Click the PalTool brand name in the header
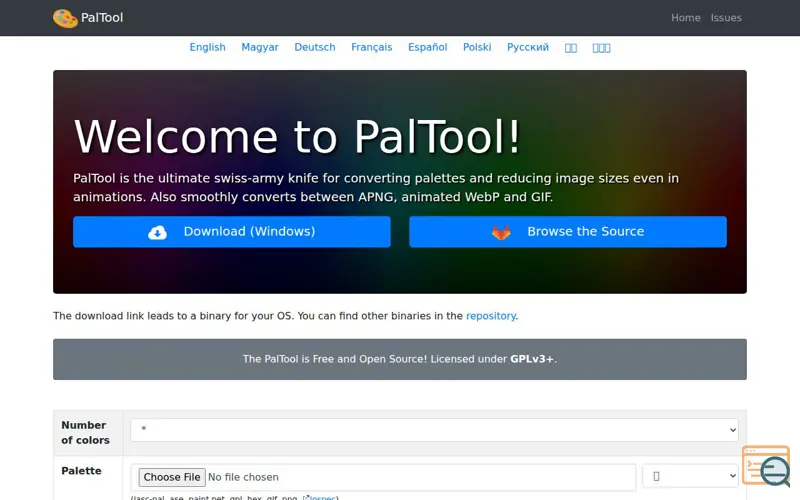800x500 pixels. click(102, 18)
